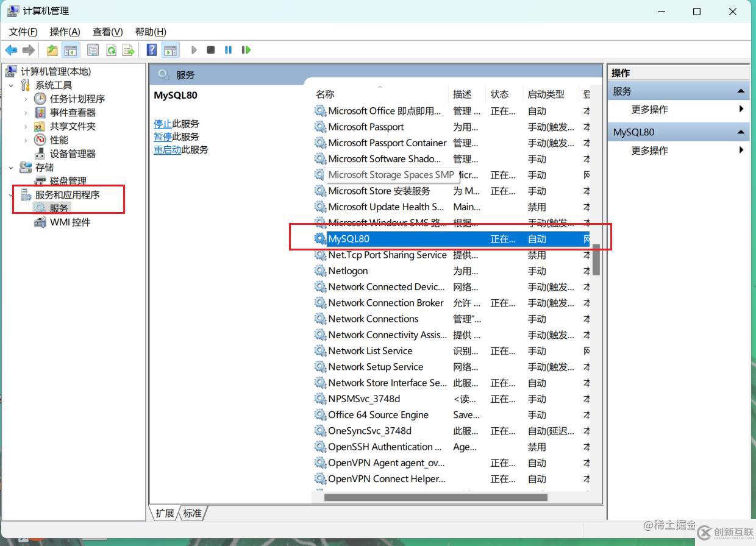756x546 pixels.
Task: Expand the 任务计划程序 tree node
Action: (25, 99)
